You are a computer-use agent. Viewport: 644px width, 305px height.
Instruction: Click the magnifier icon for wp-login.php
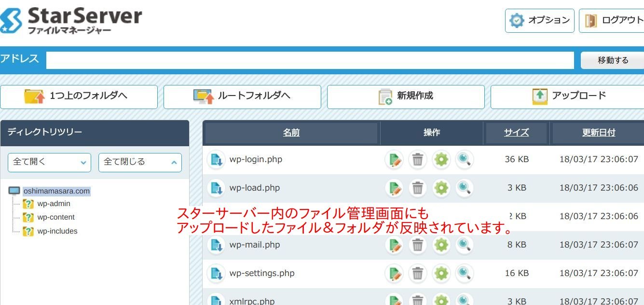(x=465, y=160)
